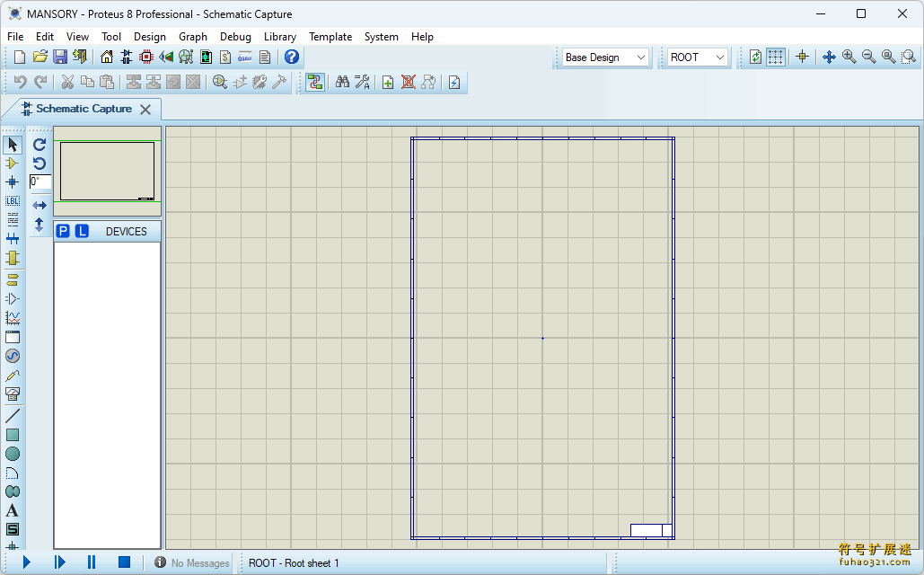Open the Home page icon

(x=107, y=57)
